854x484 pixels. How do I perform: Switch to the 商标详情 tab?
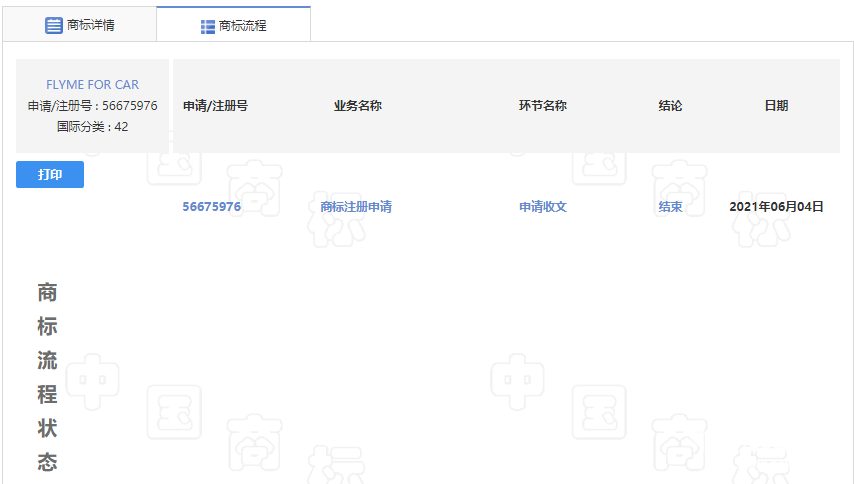tap(90, 25)
